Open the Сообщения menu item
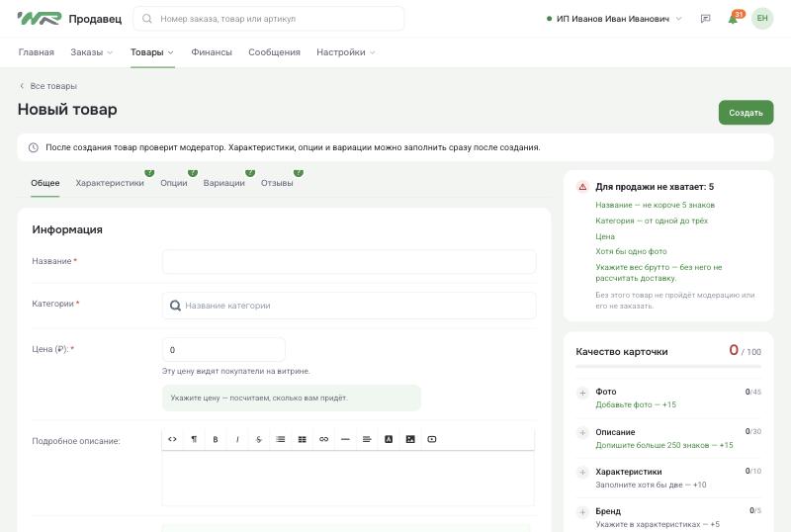The width and height of the screenshot is (791, 532). point(274,52)
